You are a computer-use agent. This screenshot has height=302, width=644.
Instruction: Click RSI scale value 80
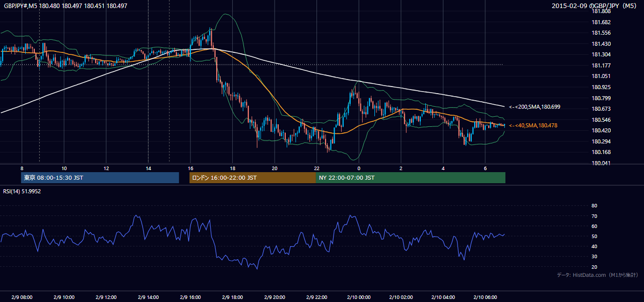tap(594, 206)
